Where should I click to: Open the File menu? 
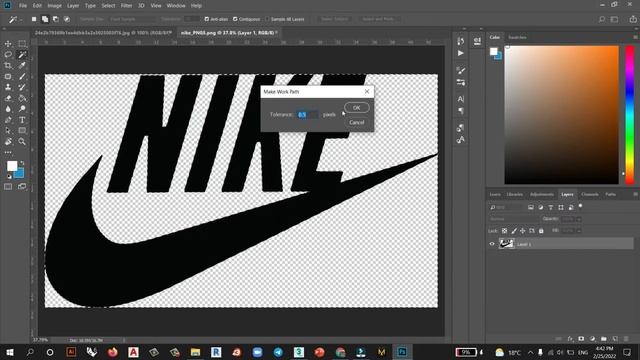point(23,6)
